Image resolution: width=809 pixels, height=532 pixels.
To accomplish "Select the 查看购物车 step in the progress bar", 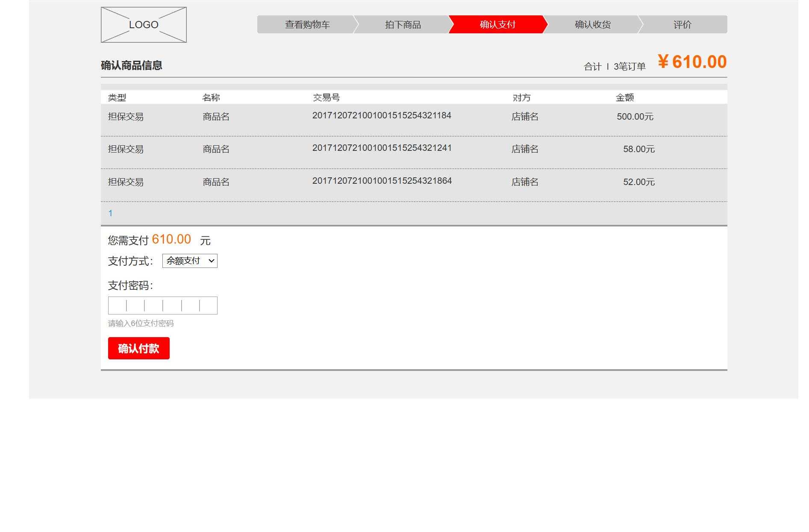I will pos(308,24).
